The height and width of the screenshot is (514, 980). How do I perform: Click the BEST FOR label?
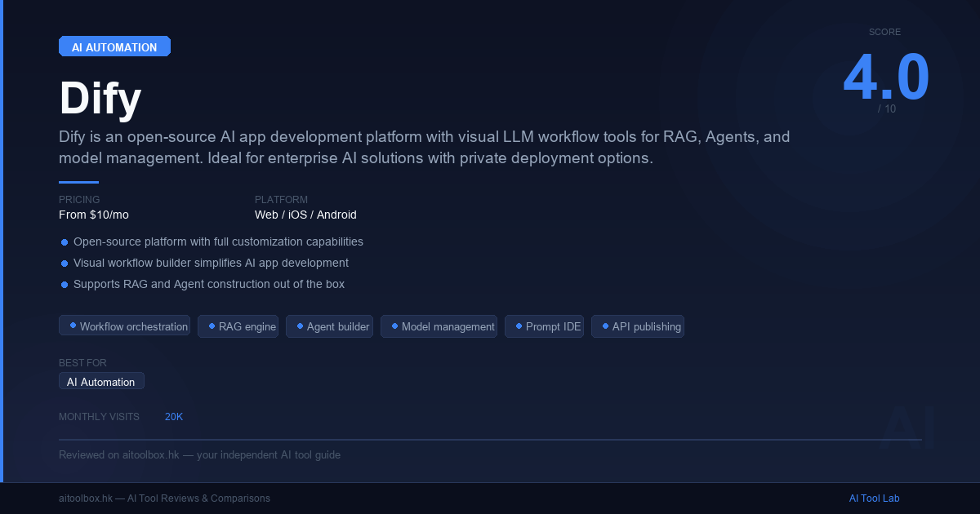click(x=82, y=363)
